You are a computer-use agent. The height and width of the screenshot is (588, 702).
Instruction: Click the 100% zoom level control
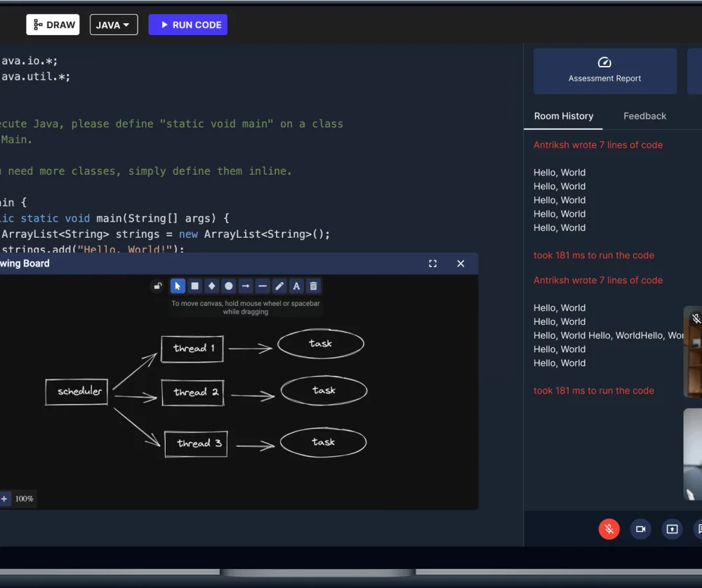pyautogui.click(x=26, y=498)
